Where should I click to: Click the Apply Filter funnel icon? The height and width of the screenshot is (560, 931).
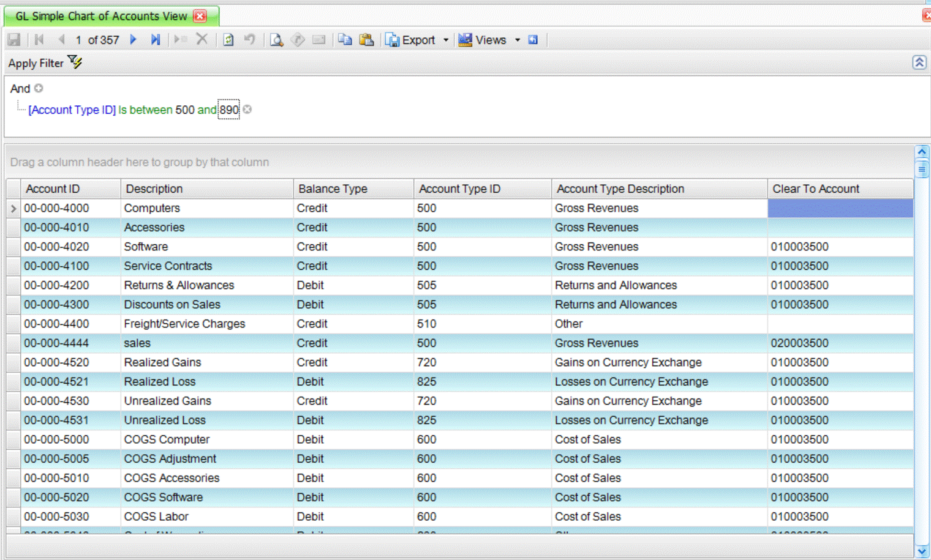click(x=75, y=62)
